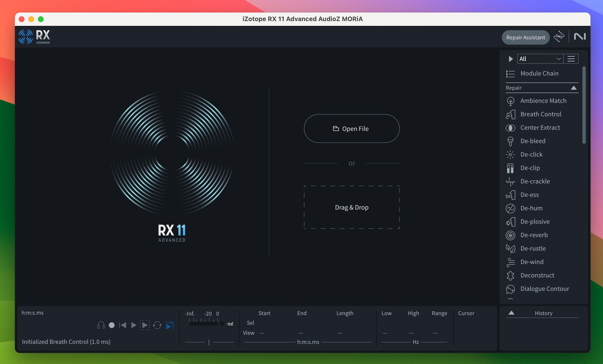Select the Ambience Match tool
Screen dimensions: 603x364
coord(543,100)
